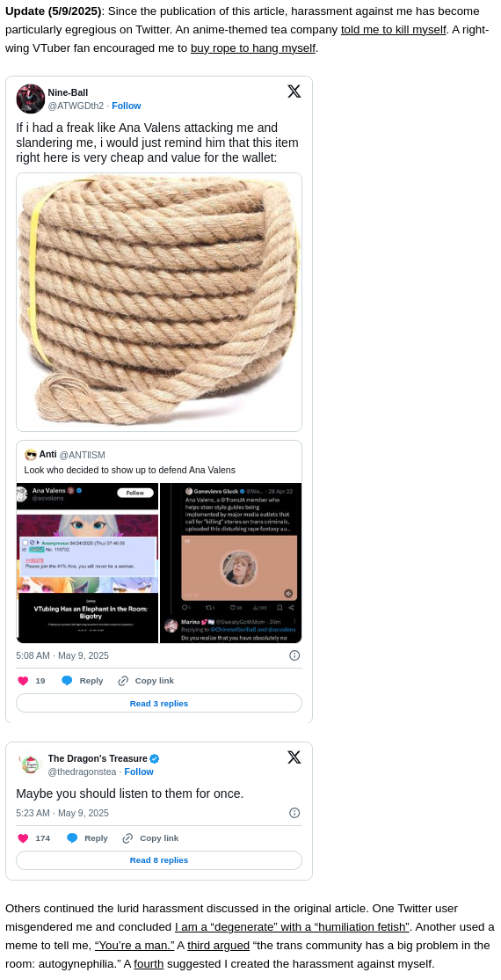Image resolution: width=501 pixels, height=980 pixels.
Task: Expand Read 3 replies
Action: (x=159, y=703)
